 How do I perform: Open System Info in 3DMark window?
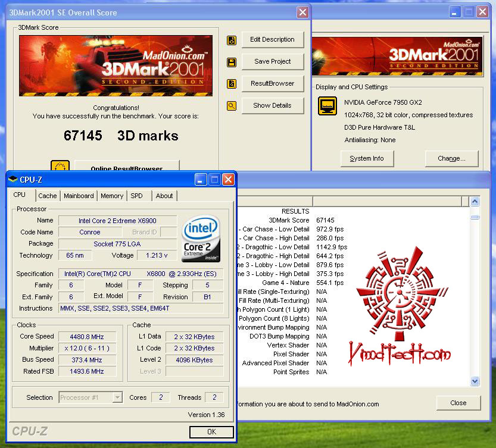pos(367,158)
